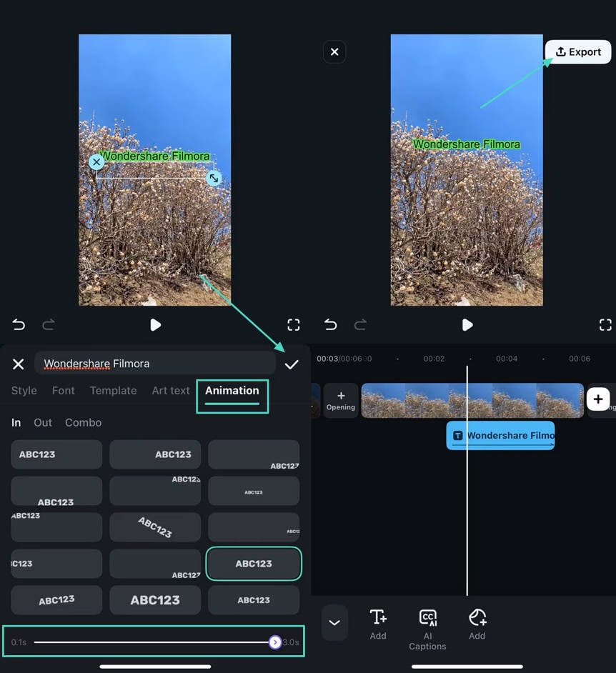This screenshot has height=673, width=616.
Task: Choose the highlighted ABC123 animation preset
Action: tap(254, 564)
